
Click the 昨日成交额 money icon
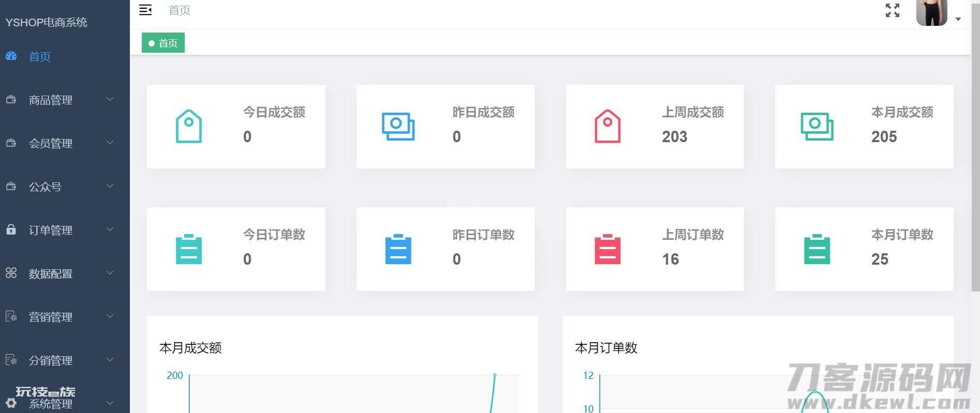pyautogui.click(x=398, y=127)
